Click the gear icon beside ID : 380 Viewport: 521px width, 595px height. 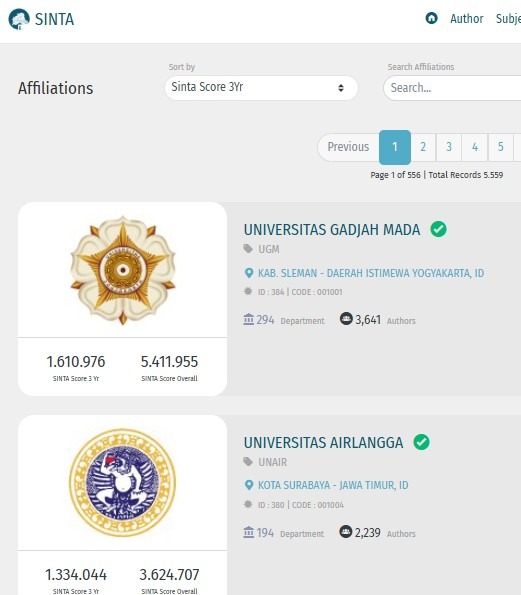[248, 504]
